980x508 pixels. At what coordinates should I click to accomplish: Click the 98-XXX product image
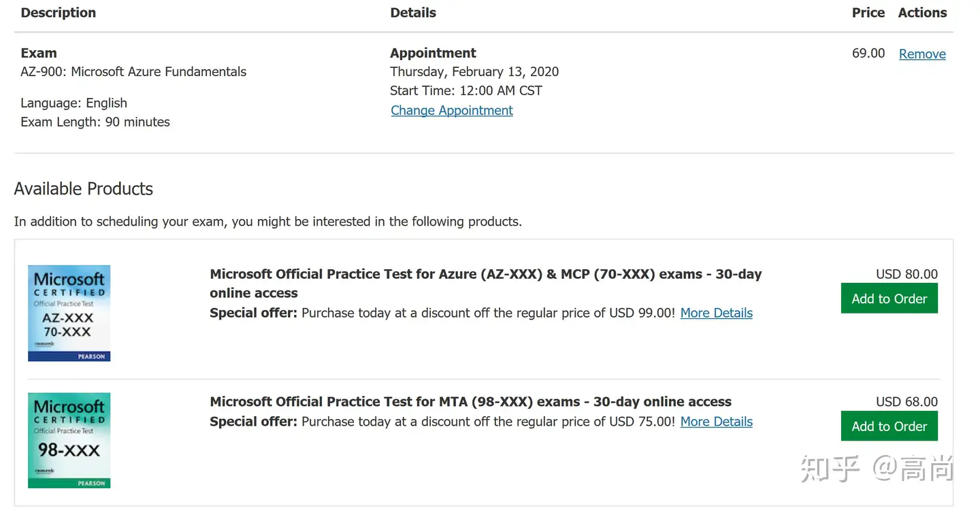click(x=69, y=440)
